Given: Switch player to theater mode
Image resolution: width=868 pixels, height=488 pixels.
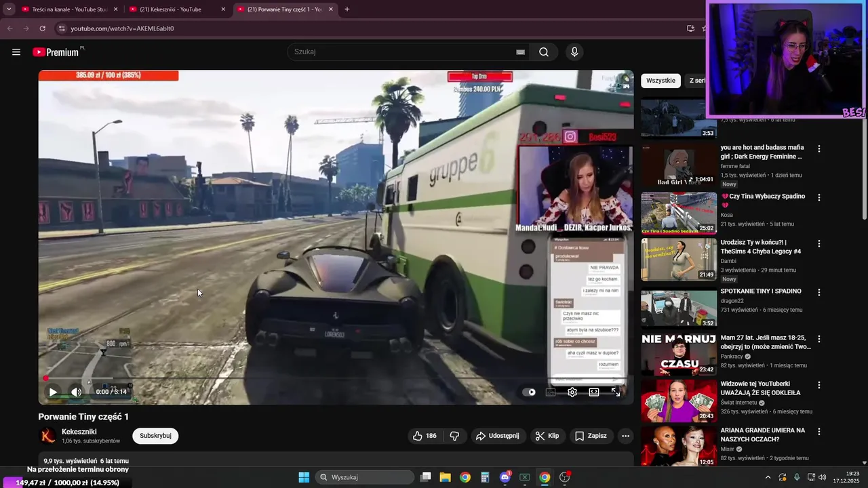Looking at the screenshot, I should (594, 392).
